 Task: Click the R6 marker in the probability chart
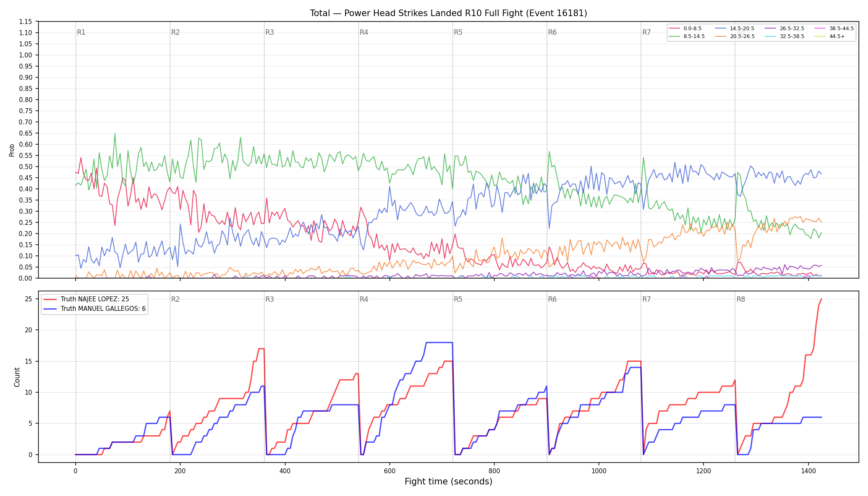point(552,32)
